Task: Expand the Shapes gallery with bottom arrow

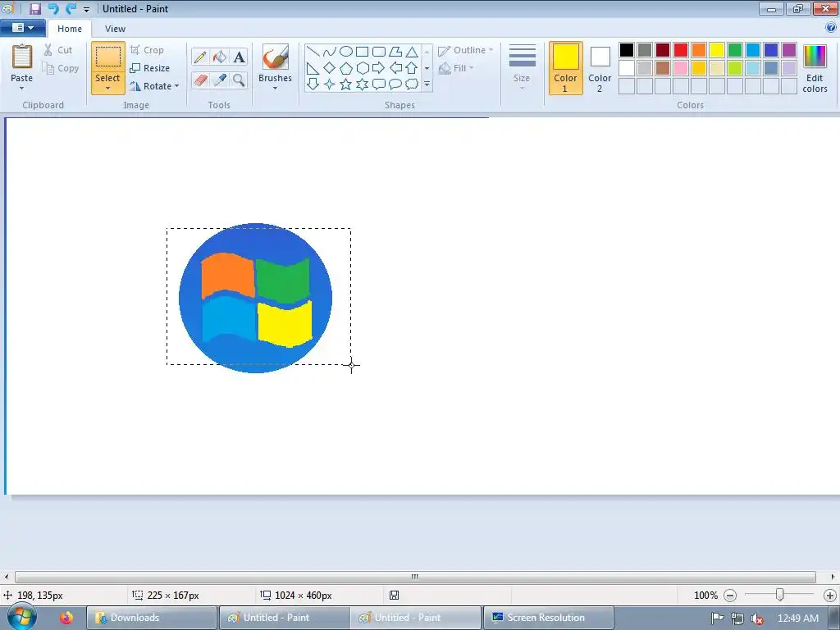Action: (427, 84)
